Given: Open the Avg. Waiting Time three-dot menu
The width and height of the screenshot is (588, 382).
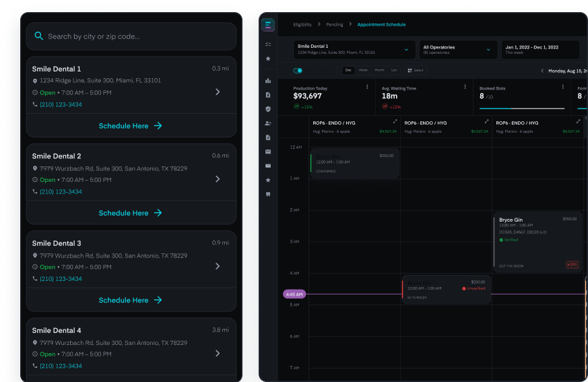Looking at the screenshot, I should pyautogui.click(x=465, y=87).
